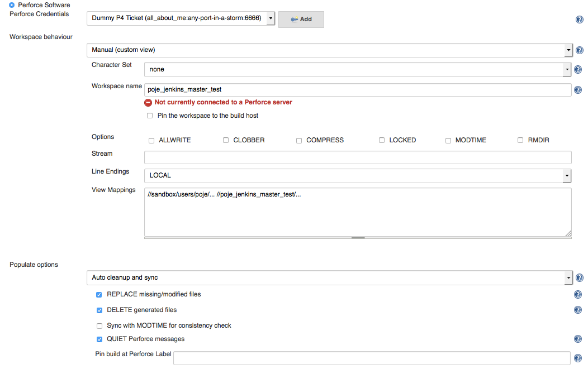588x369 pixels.
Task: Click help icon next to Perforce Credentials
Action: pyautogui.click(x=579, y=20)
